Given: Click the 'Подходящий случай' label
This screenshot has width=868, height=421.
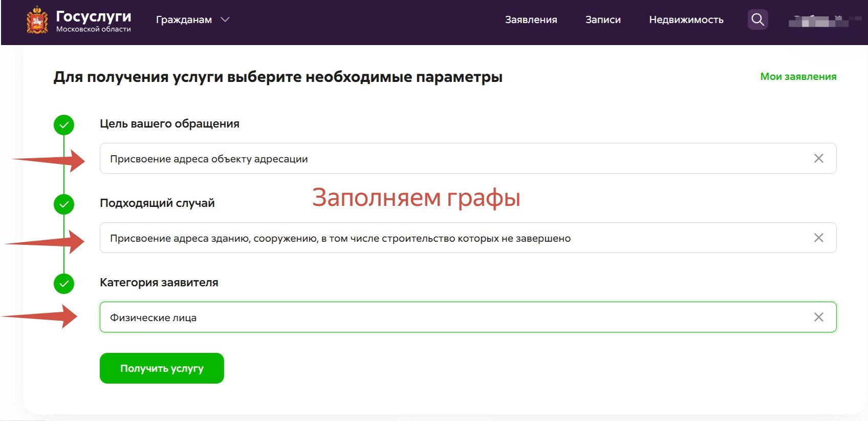Looking at the screenshot, I should [x=157, y=203].
